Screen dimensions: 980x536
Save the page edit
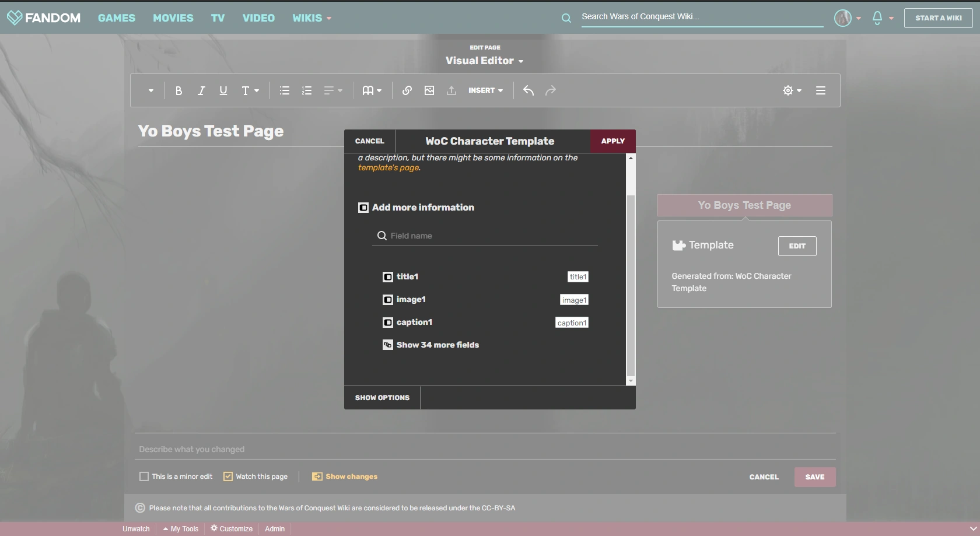click(815, 477)
